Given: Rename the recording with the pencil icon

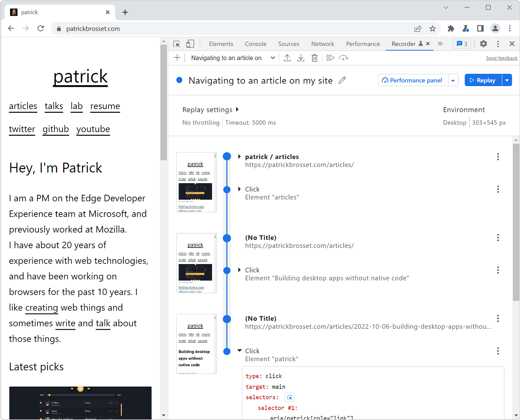Looking at the screenshot, I should 342,80.
